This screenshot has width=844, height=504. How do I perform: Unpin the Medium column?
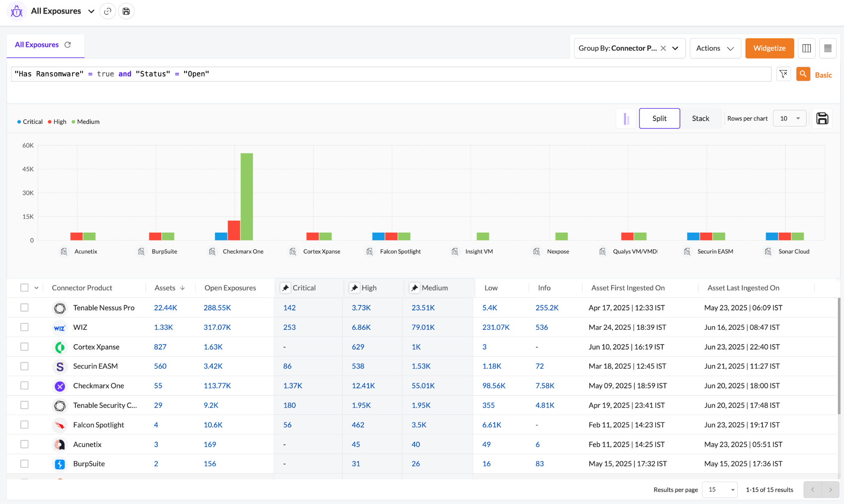415,288
